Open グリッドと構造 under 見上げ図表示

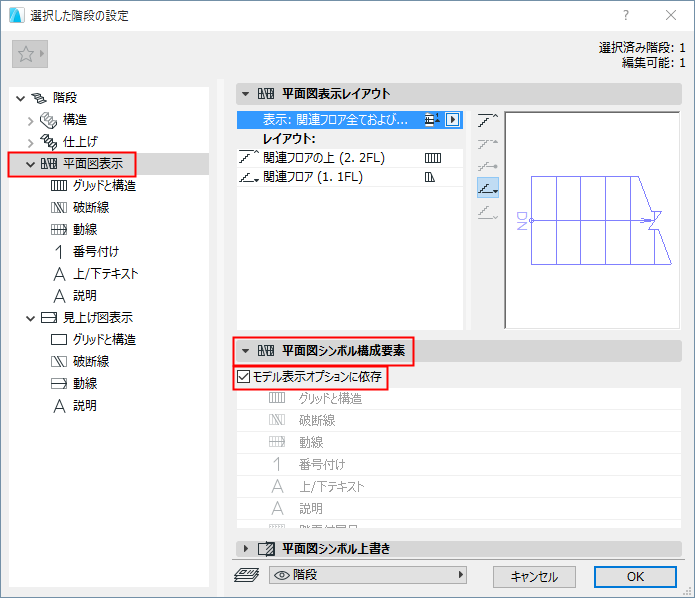pyautogui.click(x=105, y=340)
